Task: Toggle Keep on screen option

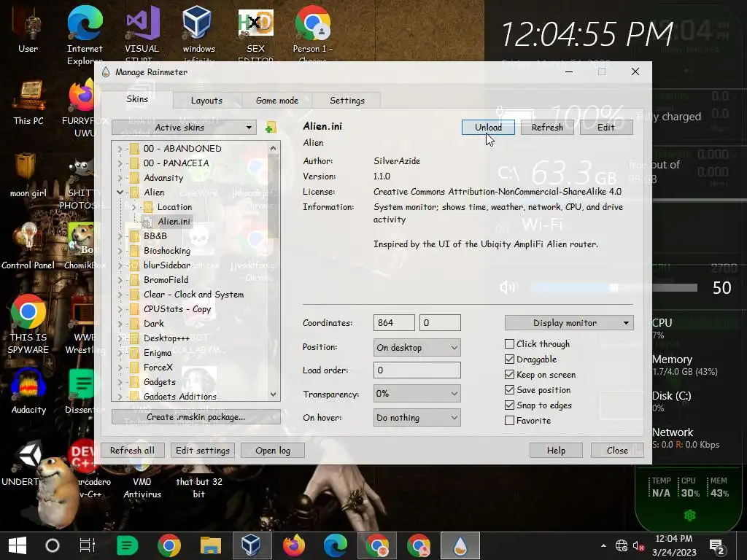Action: [x=509, y=374]
